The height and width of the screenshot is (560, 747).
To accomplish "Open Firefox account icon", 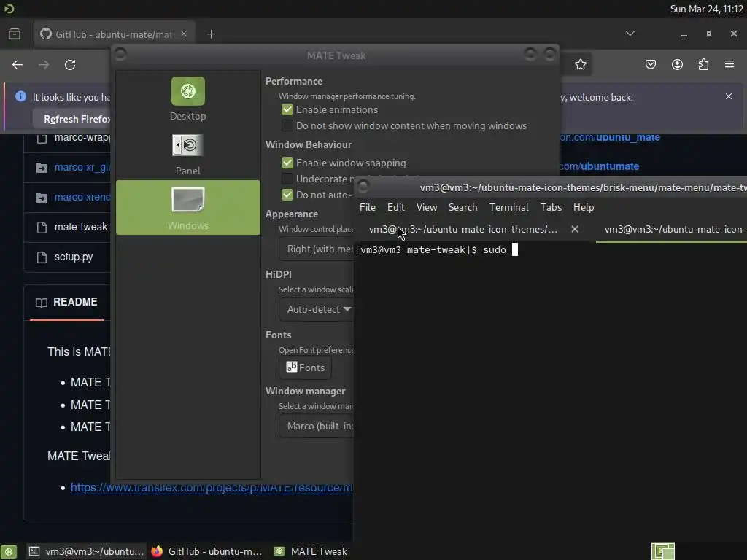I will coord(677,64).
